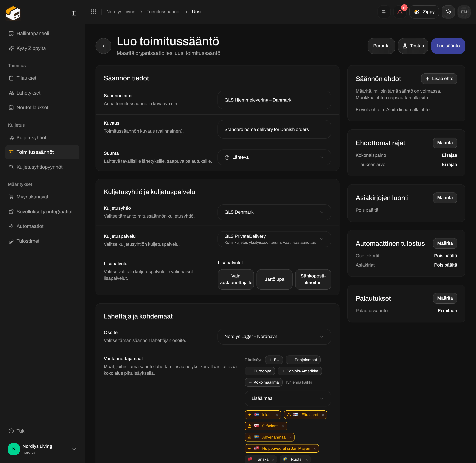476x463 pixels.
Task: Click Määritä for Palautukset
Action: pos(445,298)
